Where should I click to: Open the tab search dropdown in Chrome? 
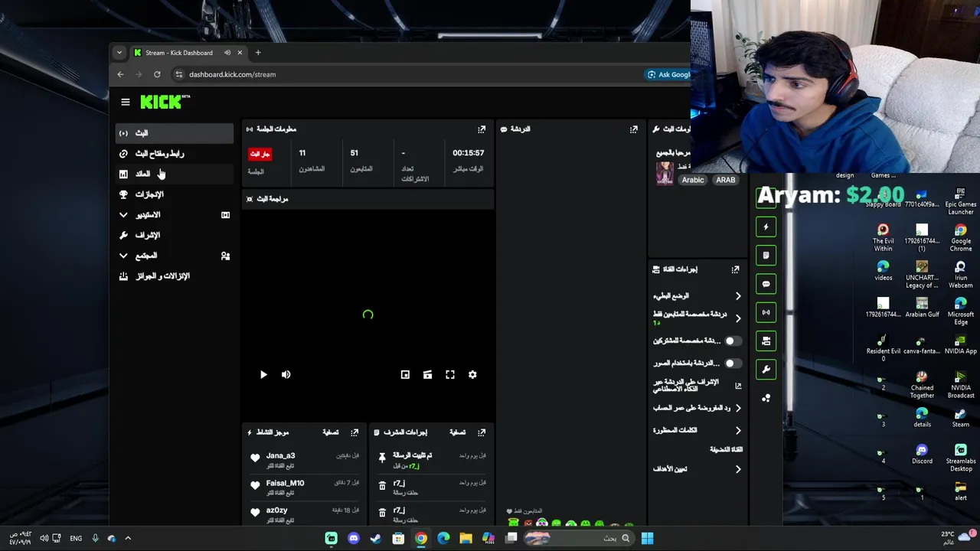click(119, 53)
